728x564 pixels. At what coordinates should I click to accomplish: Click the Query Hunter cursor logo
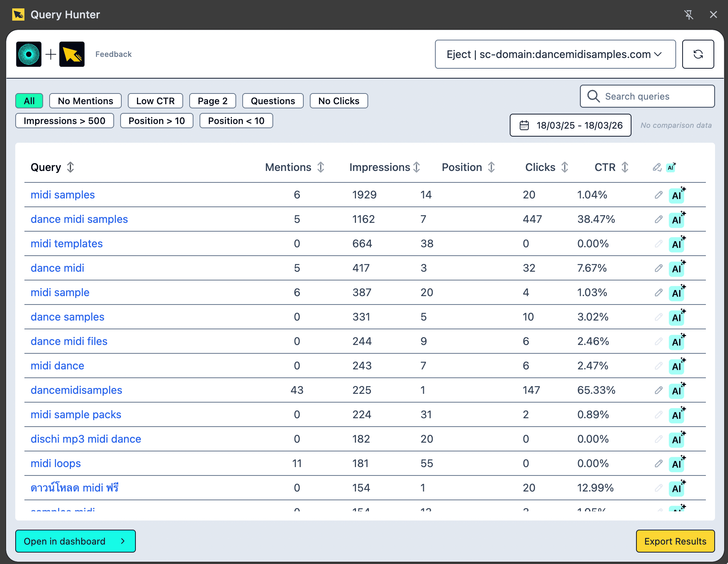(72, 54)
